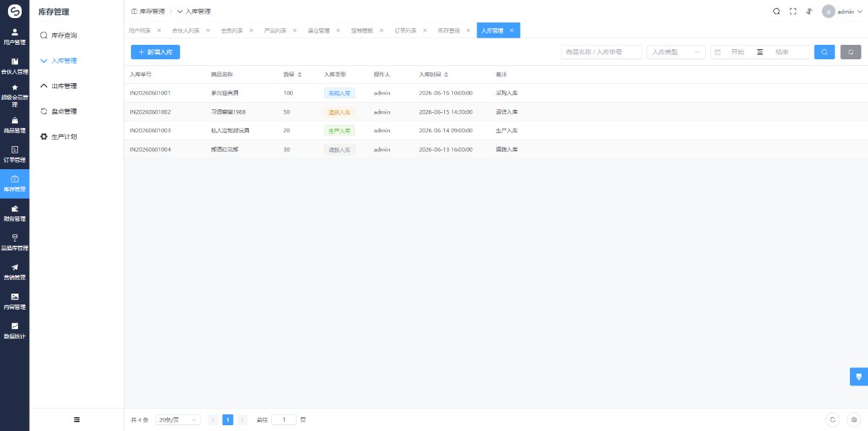
Task: Open 生产计划 in the submenu
Action: tap(77, 137)
